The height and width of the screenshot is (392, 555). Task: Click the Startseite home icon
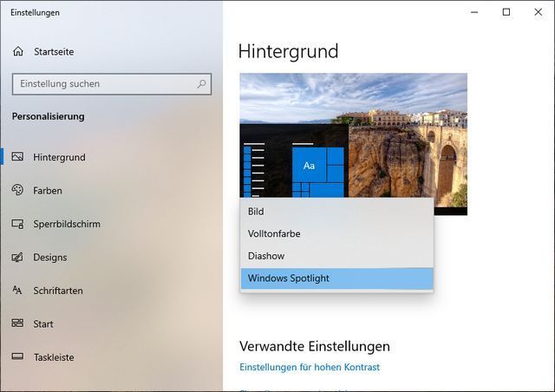click(x=18, y=51)
